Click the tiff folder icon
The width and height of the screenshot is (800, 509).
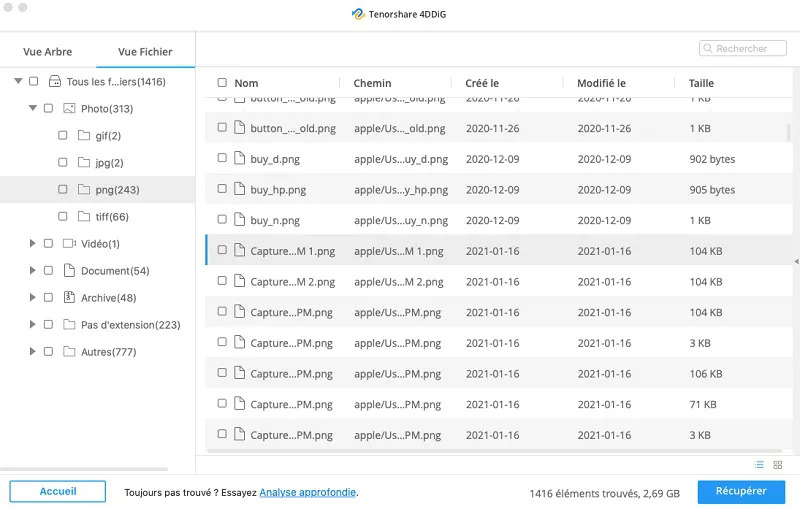point(84,216)
